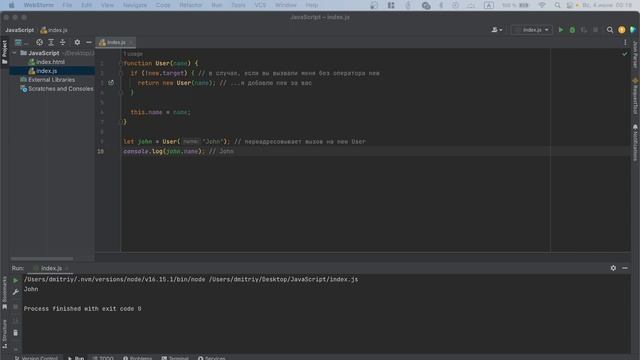Click project tree horizontal scrollbar
This screenshot has height=360, width=640.
coord(42,258)
